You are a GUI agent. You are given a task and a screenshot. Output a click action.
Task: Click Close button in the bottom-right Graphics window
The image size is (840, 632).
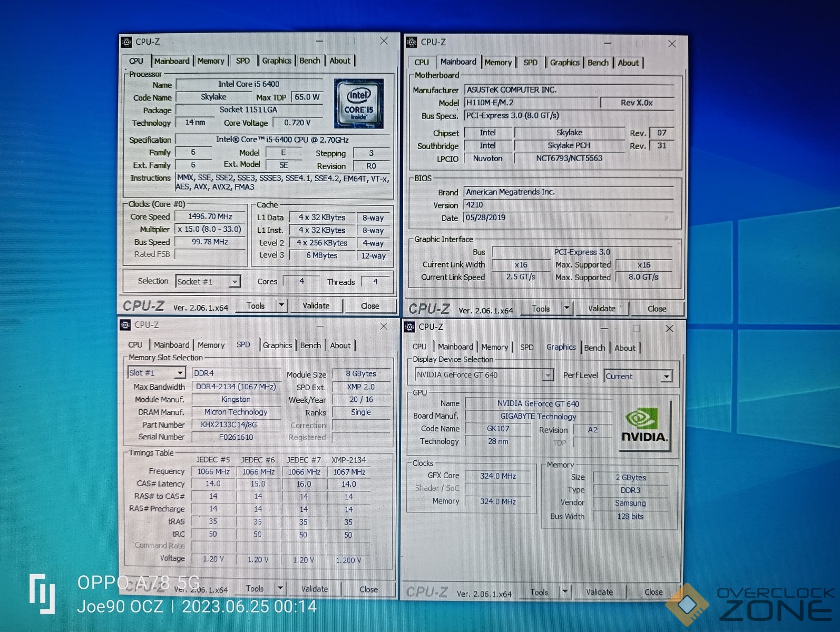[x=653, y=592]
